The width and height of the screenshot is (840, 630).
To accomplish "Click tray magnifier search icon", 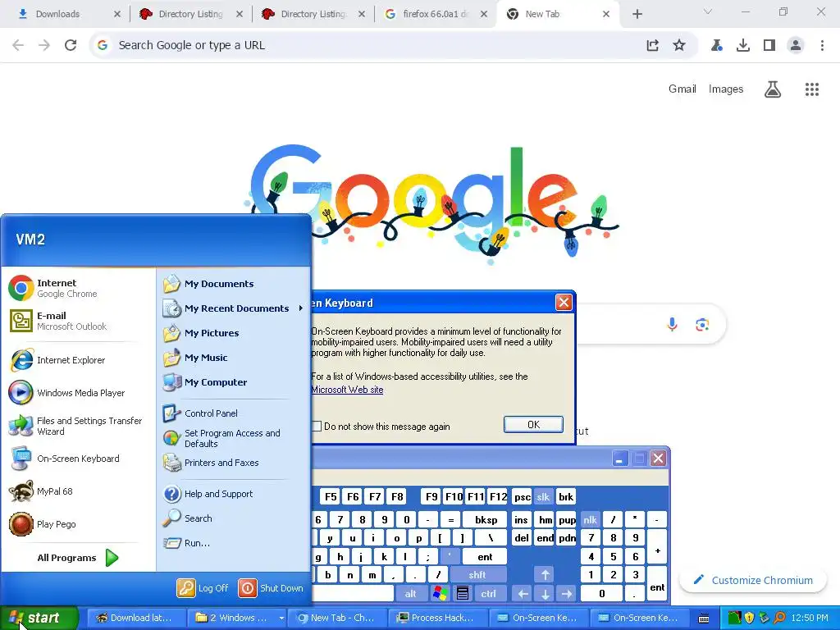I will pos(779,618).
